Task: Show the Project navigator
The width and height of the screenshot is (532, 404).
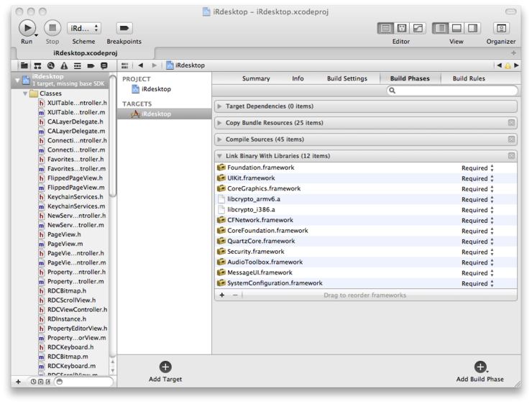Action: click(x=24, y=65)
